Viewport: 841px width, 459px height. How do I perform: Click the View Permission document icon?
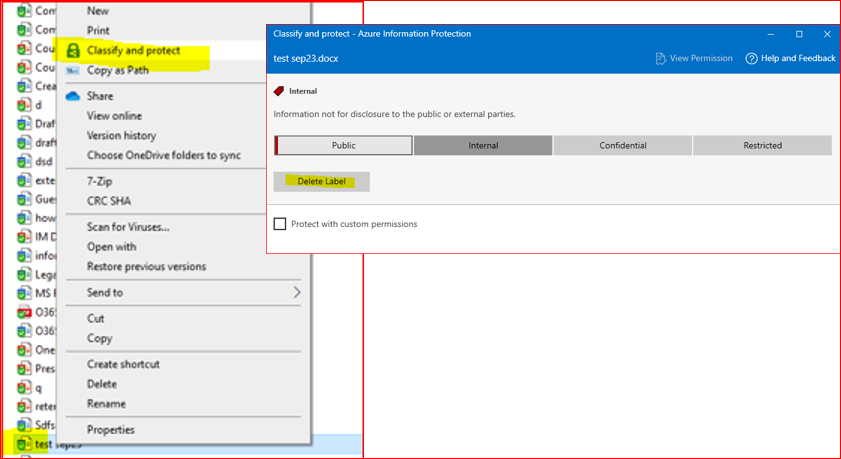661,58
